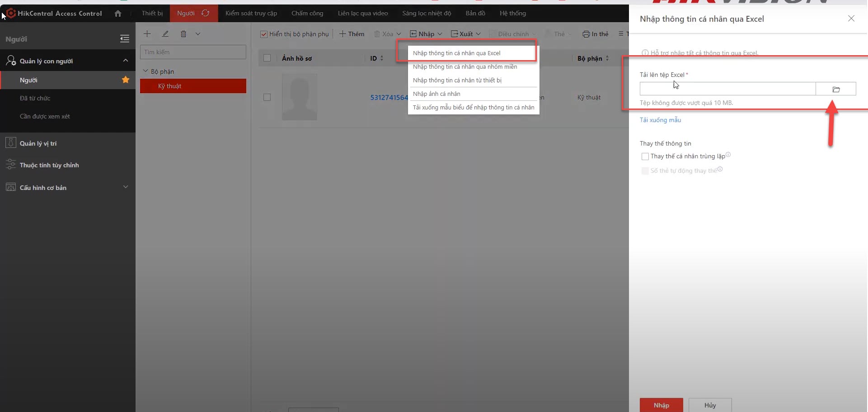Viewport: 868px width, 412px height.
Task: Click the trash delete icon above search
Action: 183,34
